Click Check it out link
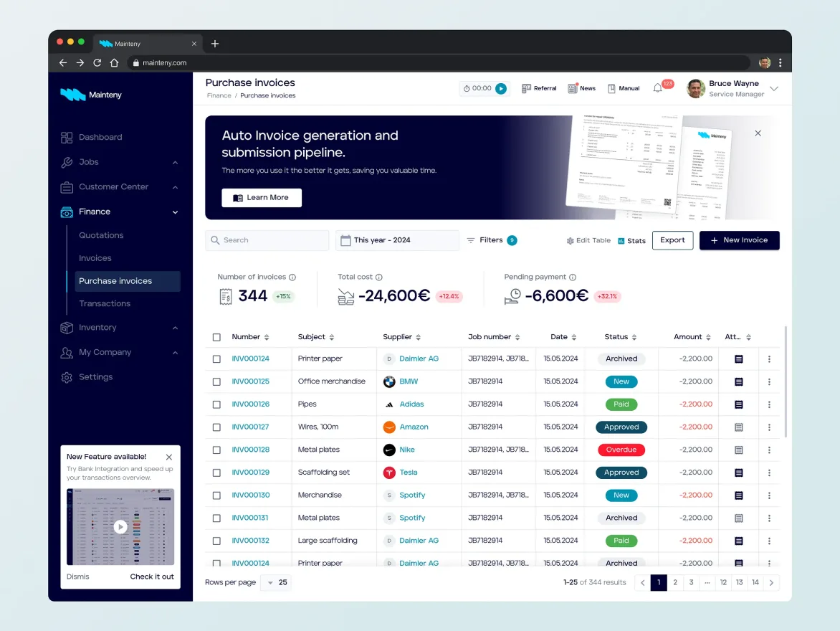The image size is (840, 631). tap(152, 577)
